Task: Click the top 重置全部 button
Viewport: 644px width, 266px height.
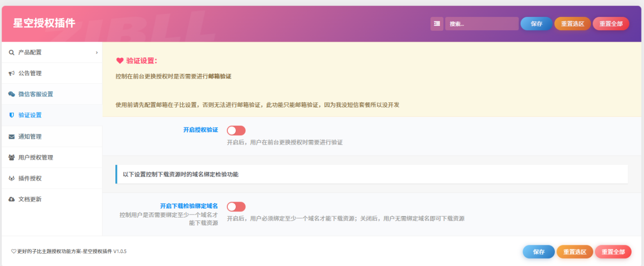Action: 610,24
